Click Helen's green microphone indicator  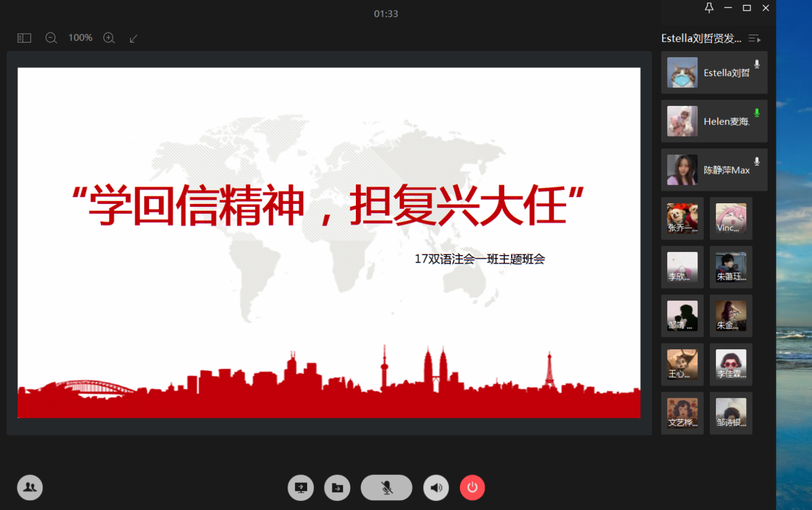click(x=757, y=113)
